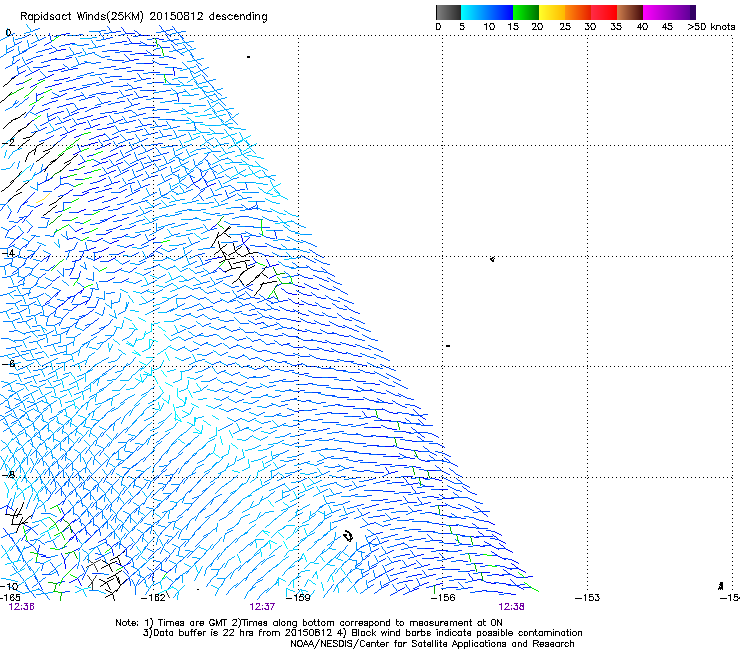Click the red 30–35 knots color segment
This screenshot has width=740, height=650.
pyautogui.click(x=604, y=12)
